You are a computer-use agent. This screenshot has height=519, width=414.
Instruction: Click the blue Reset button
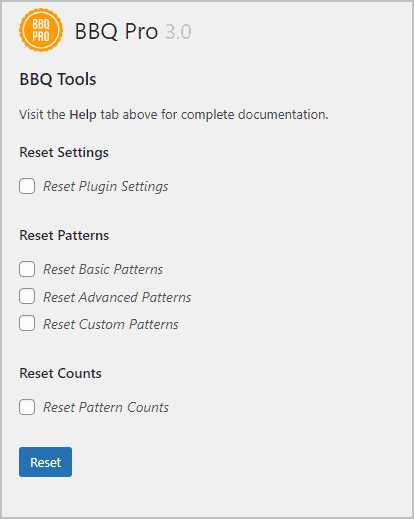pos(45,462)
